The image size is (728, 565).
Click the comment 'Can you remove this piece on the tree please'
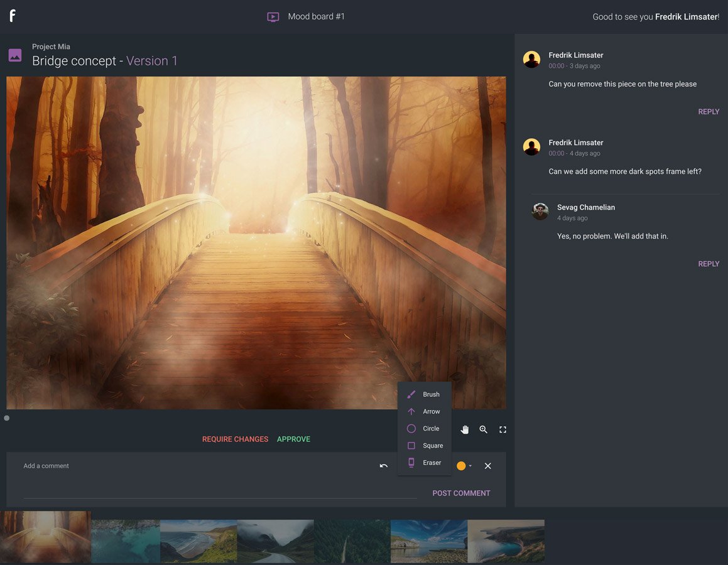tap(622, 84)
